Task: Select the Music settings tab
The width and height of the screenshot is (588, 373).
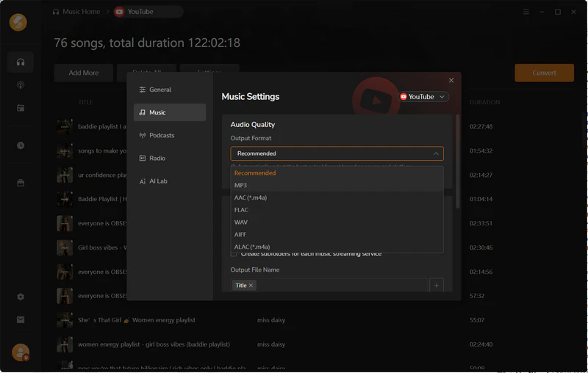Action: coord(170,112)
